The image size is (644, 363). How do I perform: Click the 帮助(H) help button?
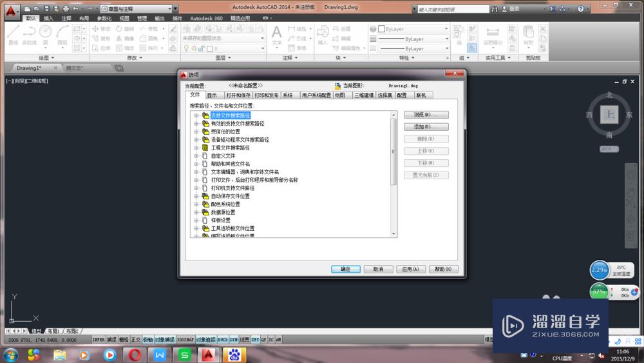pos(443,270)
